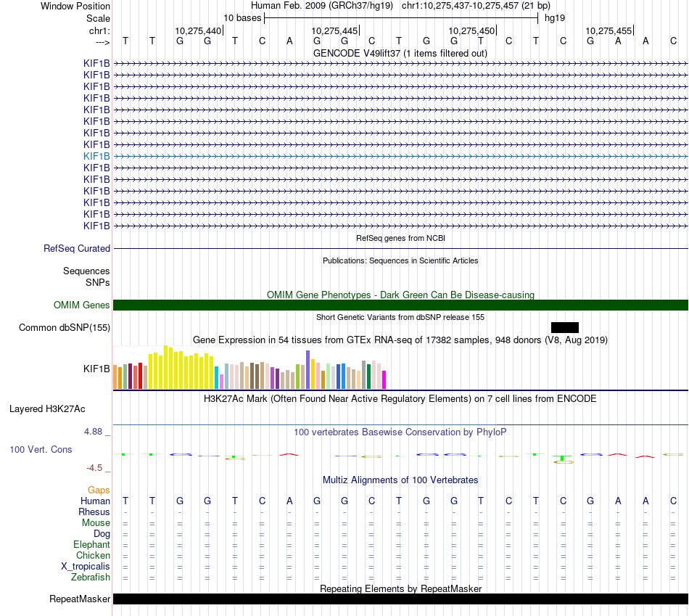The image size is (689, 616).
Task: Click Multiz Alignments of 100 Vertebrates title
Action: tap(400, 480)
